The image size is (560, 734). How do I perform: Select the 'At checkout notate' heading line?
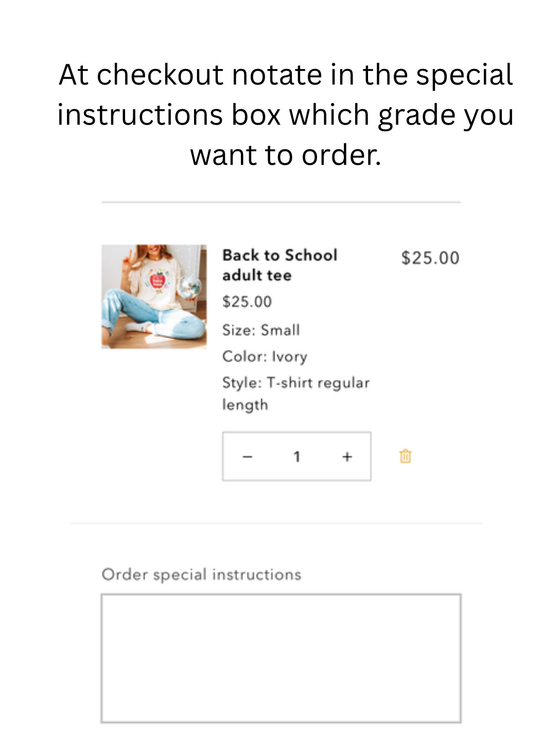286,75
